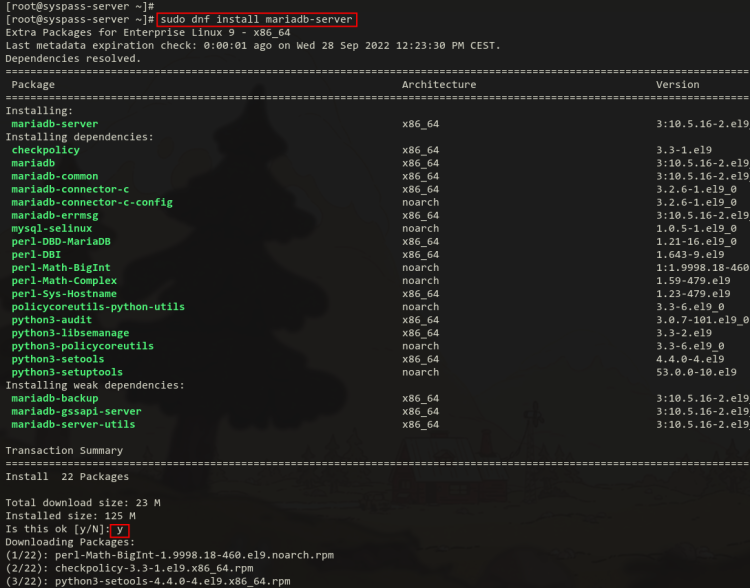Click the 'perl-DBI' package name

36,255
